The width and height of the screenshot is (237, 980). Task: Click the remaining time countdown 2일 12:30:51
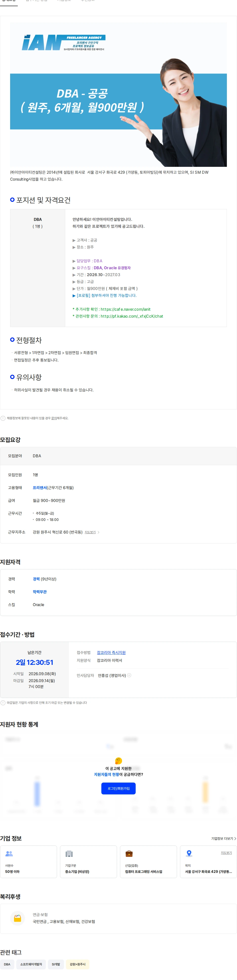tap(35, 662)
